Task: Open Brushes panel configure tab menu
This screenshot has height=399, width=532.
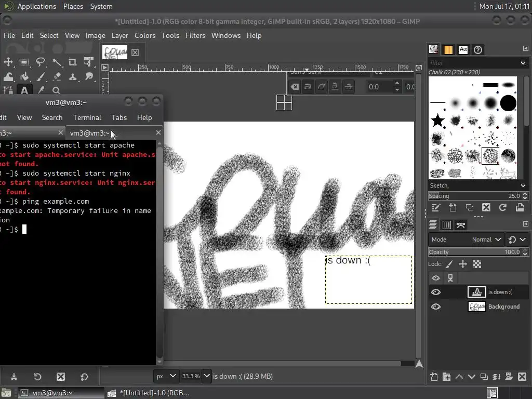Action: pyautogui.click(x=526, y=48)
